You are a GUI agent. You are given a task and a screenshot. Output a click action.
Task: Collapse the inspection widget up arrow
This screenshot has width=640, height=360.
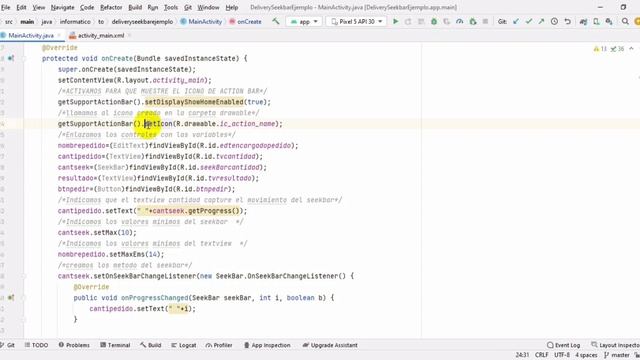pyautogui.click(x=631, y=49)
